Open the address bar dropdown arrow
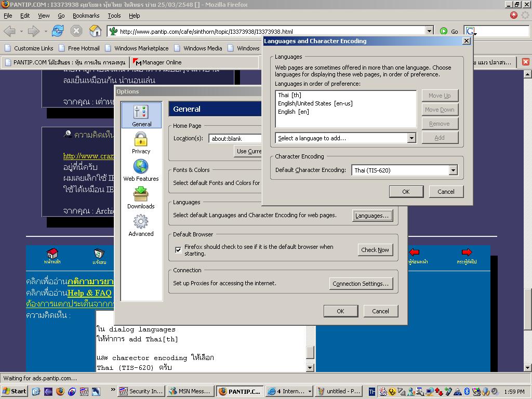This screenshot has height=399, width=532. click(x=429, y=31)
